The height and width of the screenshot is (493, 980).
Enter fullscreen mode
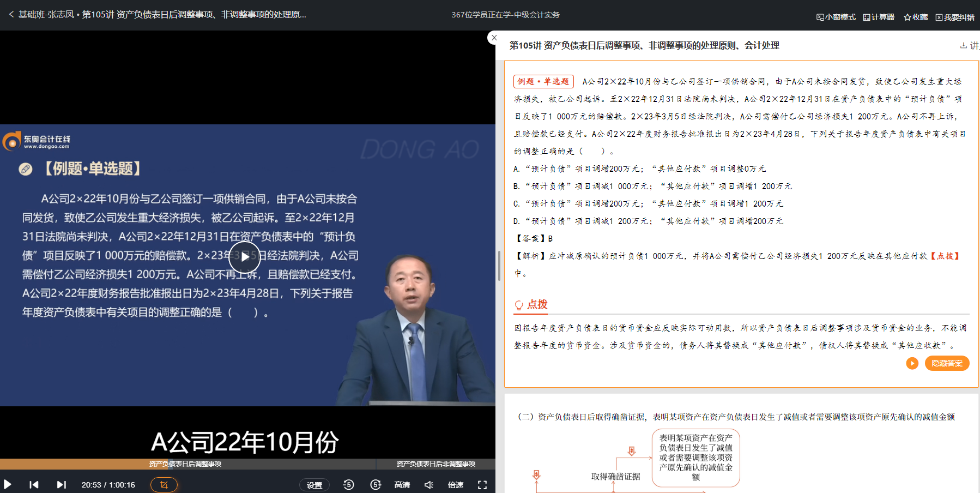click(x=482, y=484)
